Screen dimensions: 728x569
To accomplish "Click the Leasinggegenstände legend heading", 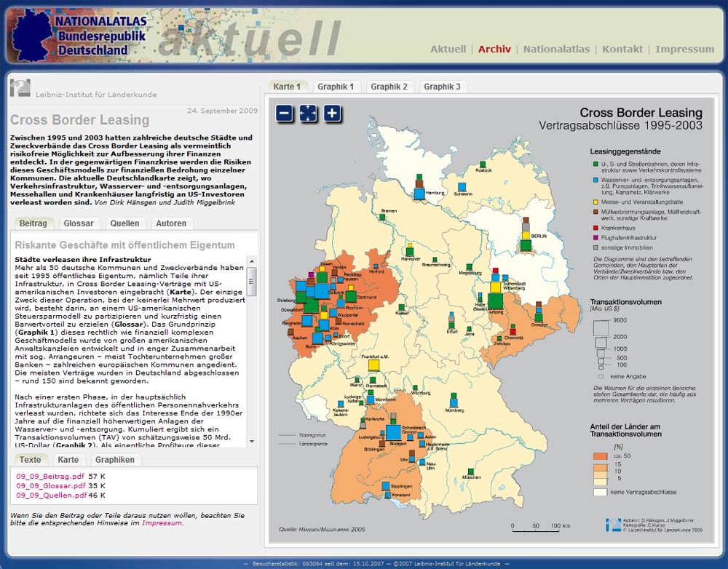I will click(x=625, y=151).
